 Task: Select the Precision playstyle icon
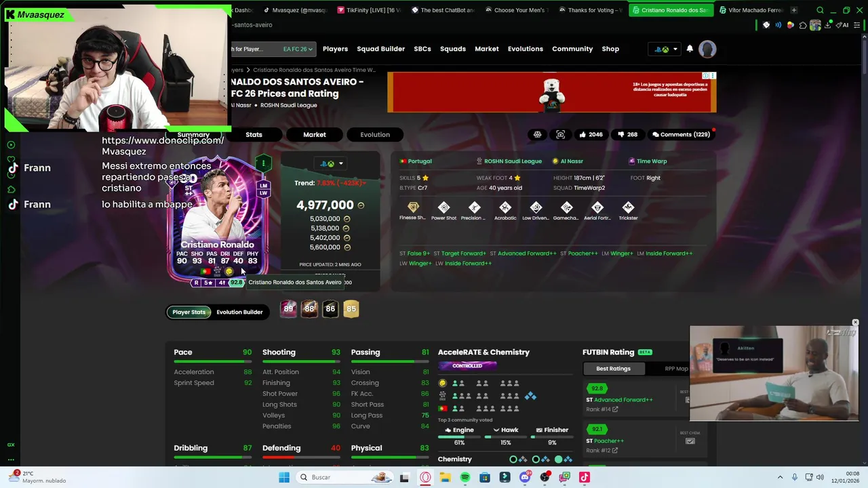[x=474, y=207]
